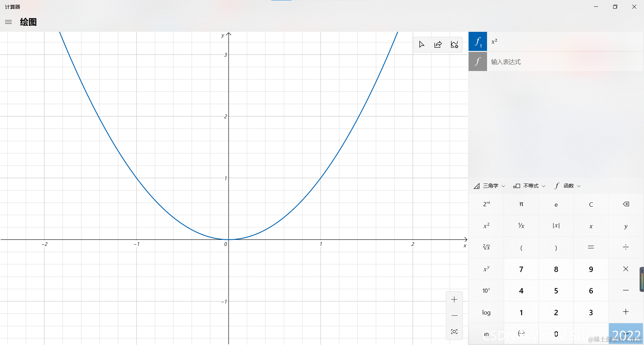This screenshot has height=345, width=644.
Task: Toggle the 2nd function key
Action: [x=486, y=204]
